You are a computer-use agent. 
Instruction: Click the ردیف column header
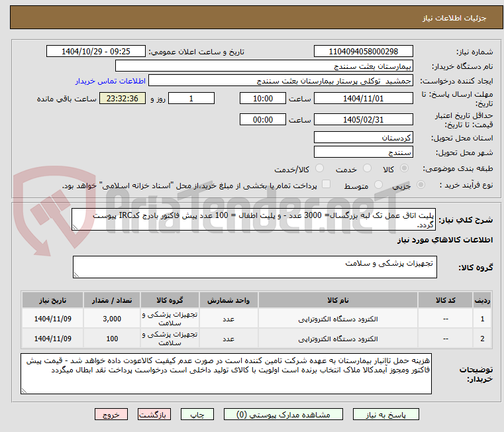point(482,300)
